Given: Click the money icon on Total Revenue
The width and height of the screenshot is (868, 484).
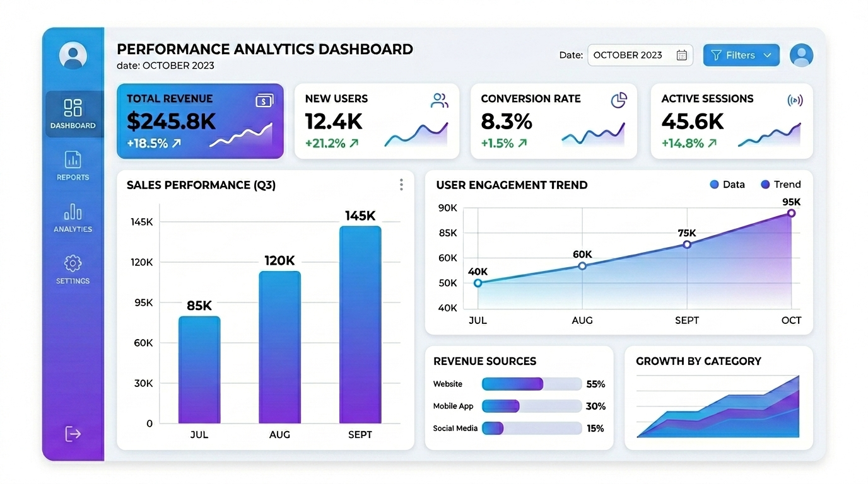Looking at the screenshot, I should point(264,101).
